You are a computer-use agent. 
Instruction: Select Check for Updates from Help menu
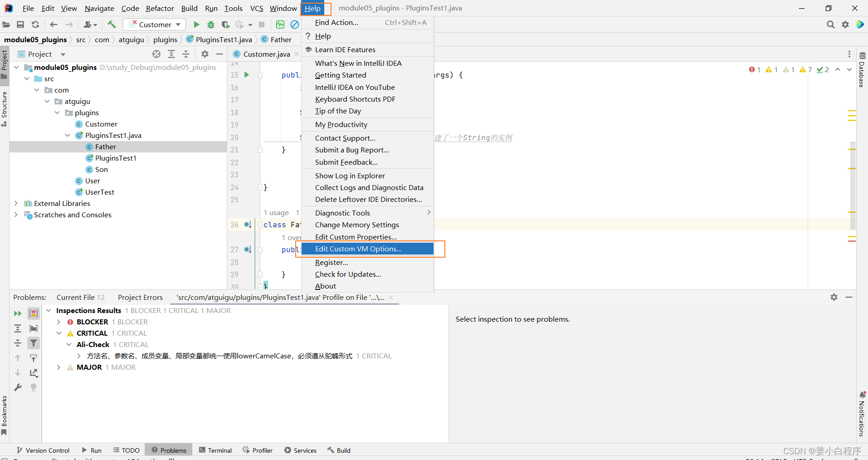(367, 274)
